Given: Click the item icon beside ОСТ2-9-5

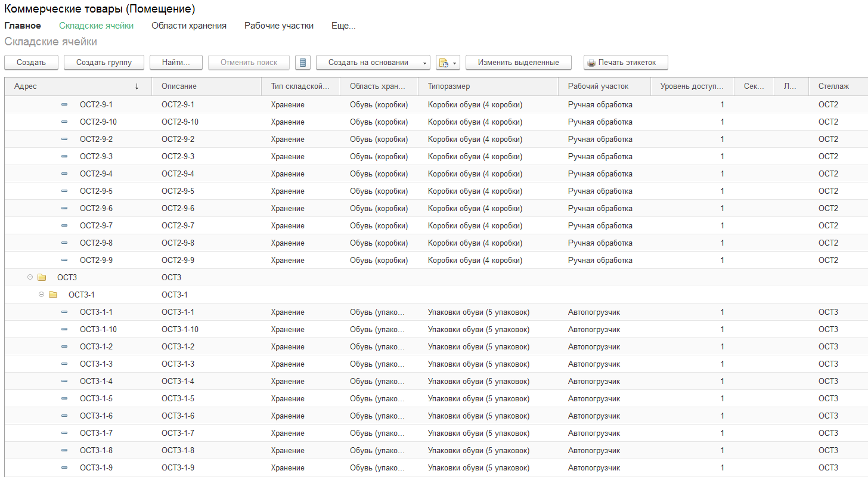Looking at the screenshot, I should coord(64,191).
